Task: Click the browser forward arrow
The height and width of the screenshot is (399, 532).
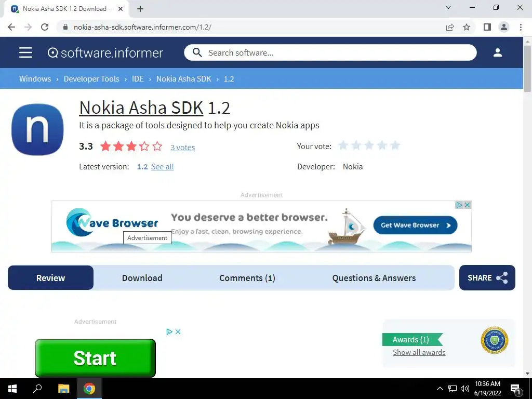Action: tap(28, 27)
